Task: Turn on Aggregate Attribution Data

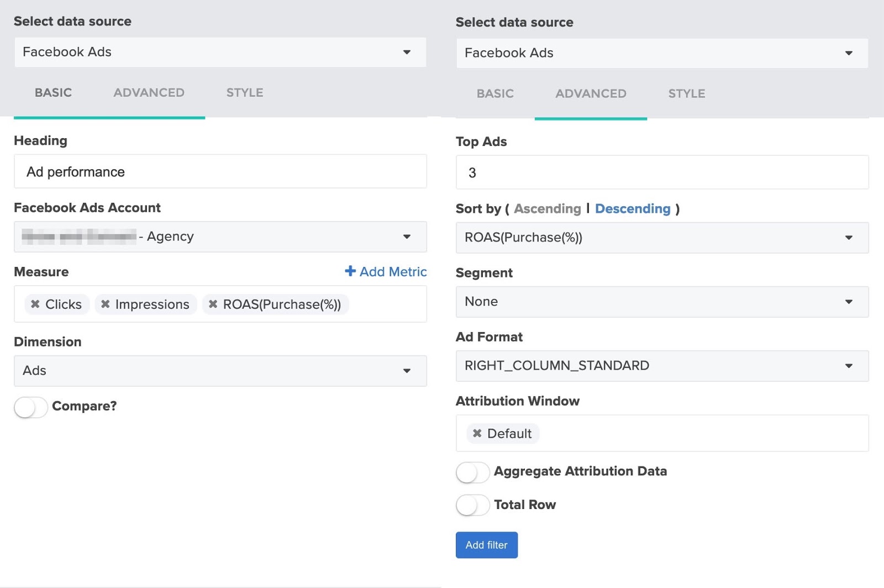Action: click(472, 473)
